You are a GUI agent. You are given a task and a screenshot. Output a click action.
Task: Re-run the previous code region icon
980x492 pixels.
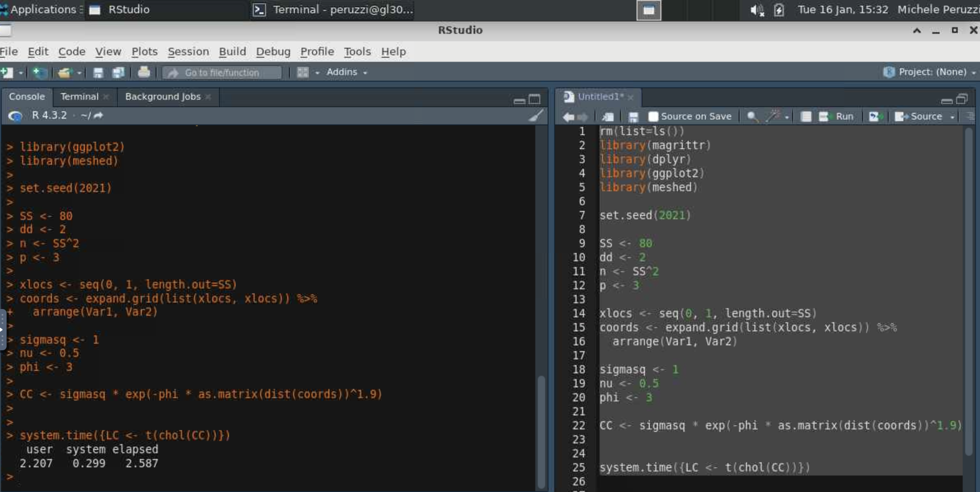pyautogui.click(x=875, y=117)
